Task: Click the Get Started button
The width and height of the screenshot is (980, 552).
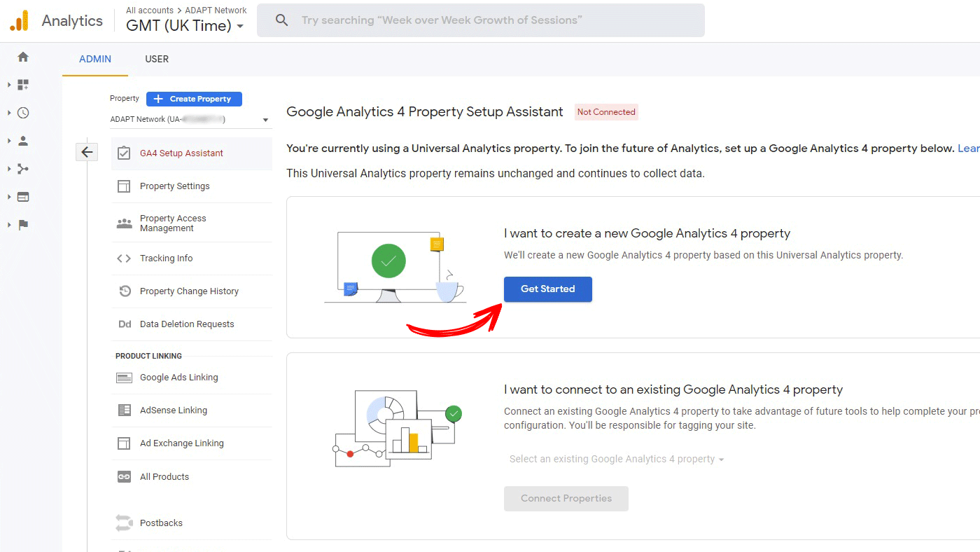Action: coord(548,289)
